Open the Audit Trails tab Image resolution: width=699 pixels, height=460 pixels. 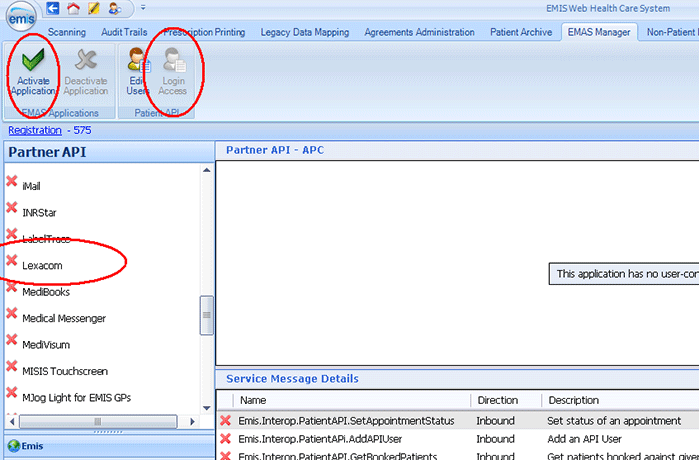coord(124,32)
